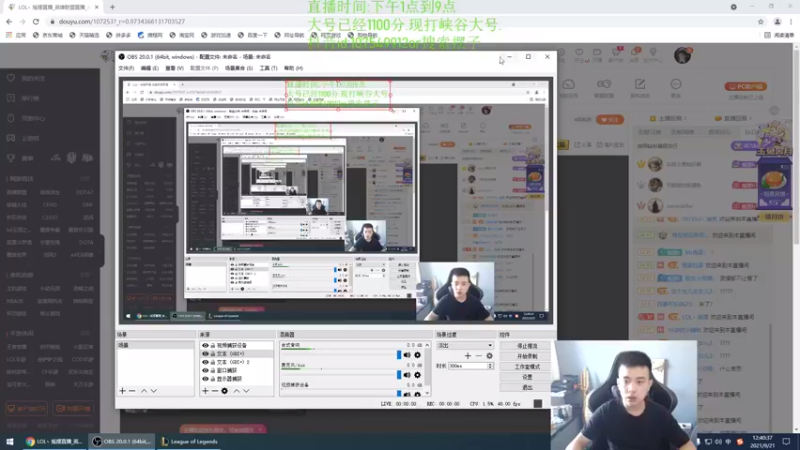This screenshot has height=450, width=800.
Task: Open 场景集合(S) menu in OBS
Action: tap(239, 68)
